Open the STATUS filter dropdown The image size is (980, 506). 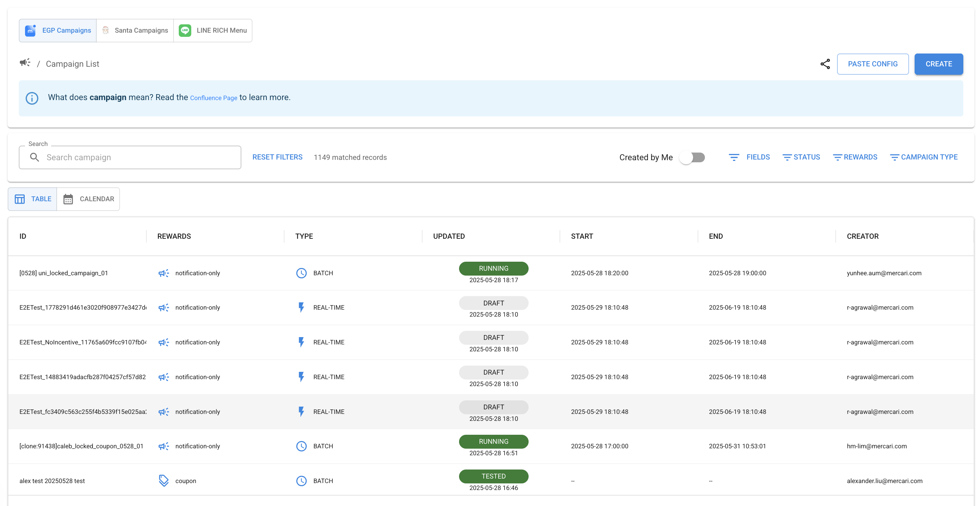tap(801, 157)
